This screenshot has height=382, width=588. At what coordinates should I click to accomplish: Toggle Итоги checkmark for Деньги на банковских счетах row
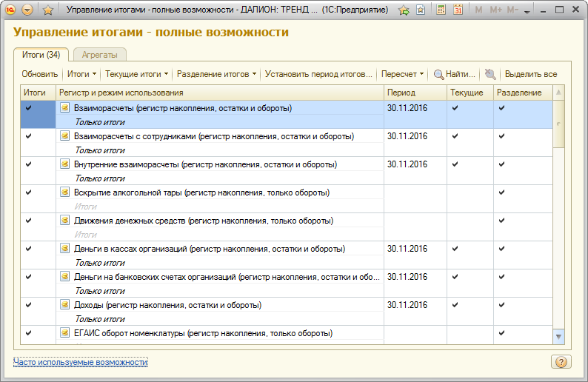tap(28, 277)
